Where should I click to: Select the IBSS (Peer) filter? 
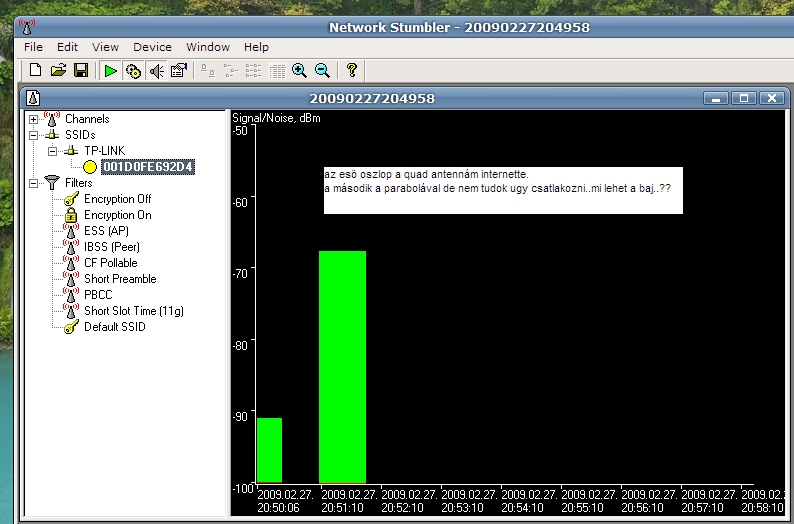[112, 247]
